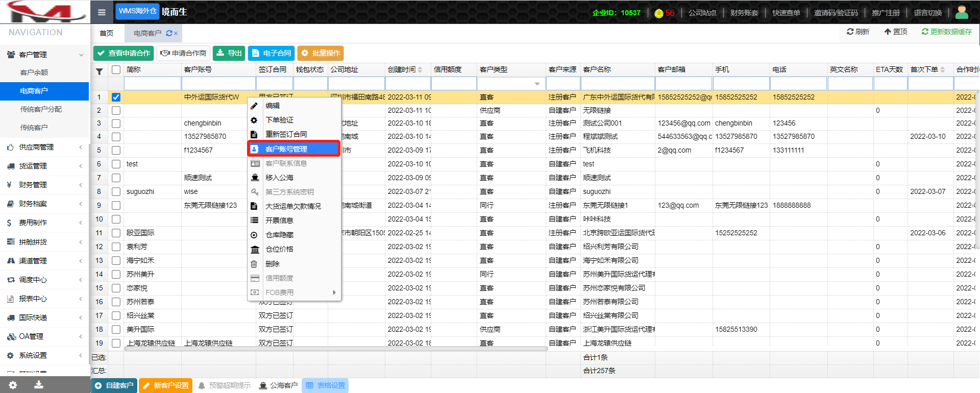Open the 客户类型 filter dropdown
980x393 pixels.
click(x=537, y=84)
